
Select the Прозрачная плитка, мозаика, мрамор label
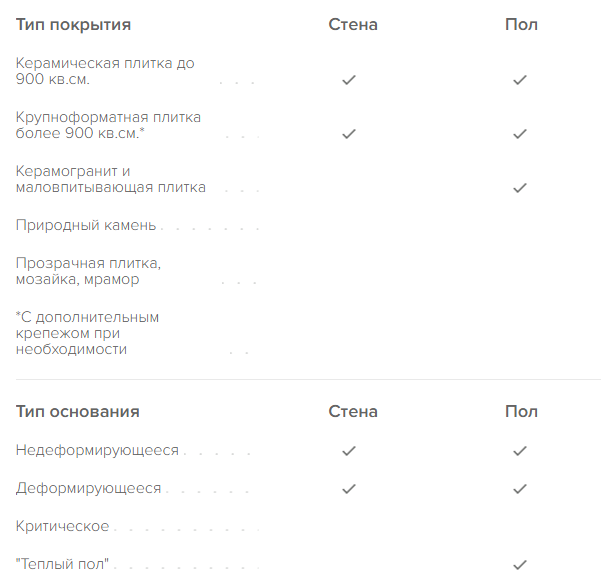coord(88,271)
